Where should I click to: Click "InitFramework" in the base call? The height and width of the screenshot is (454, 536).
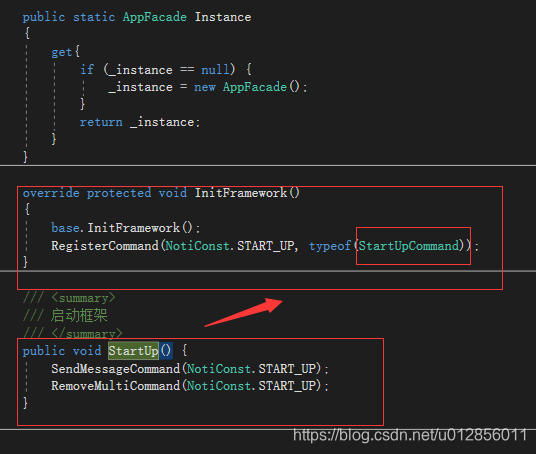(x=134, y=228)
